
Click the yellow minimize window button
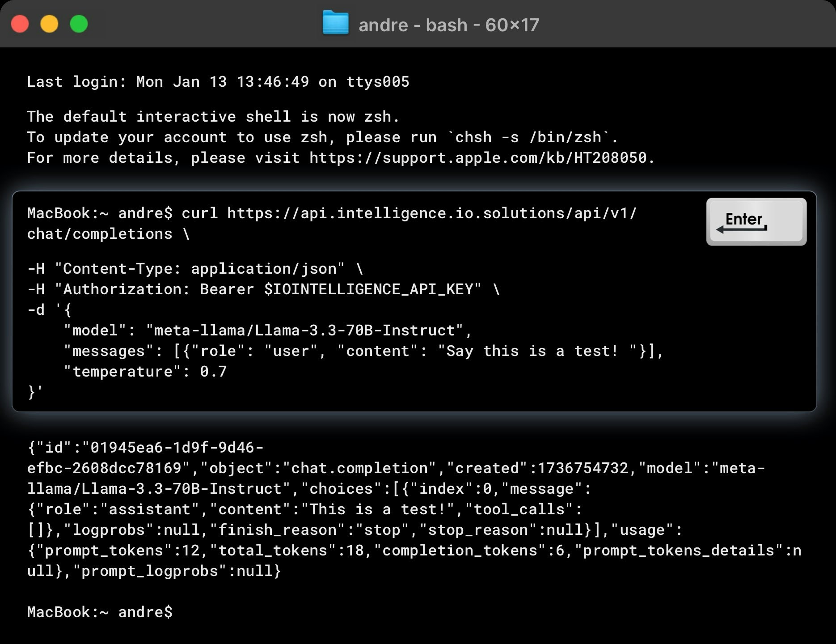pos(49,24)
